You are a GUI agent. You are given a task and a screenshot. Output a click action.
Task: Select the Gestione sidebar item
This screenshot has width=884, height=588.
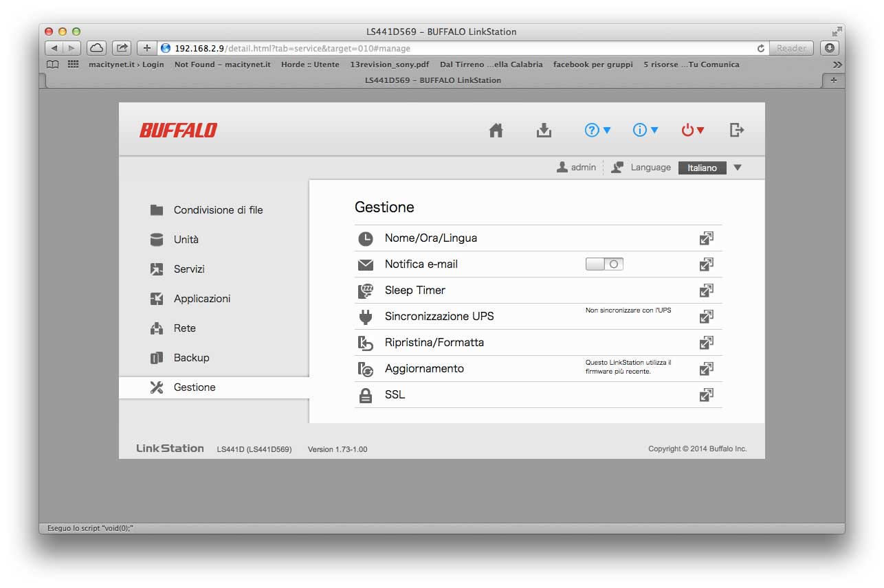(x=214, y=387)
